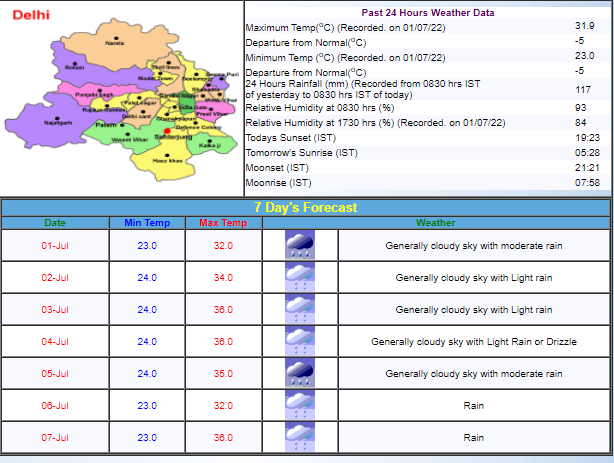614x463 pixels.
Task: Click the Date column header
Action: (55, 222)
